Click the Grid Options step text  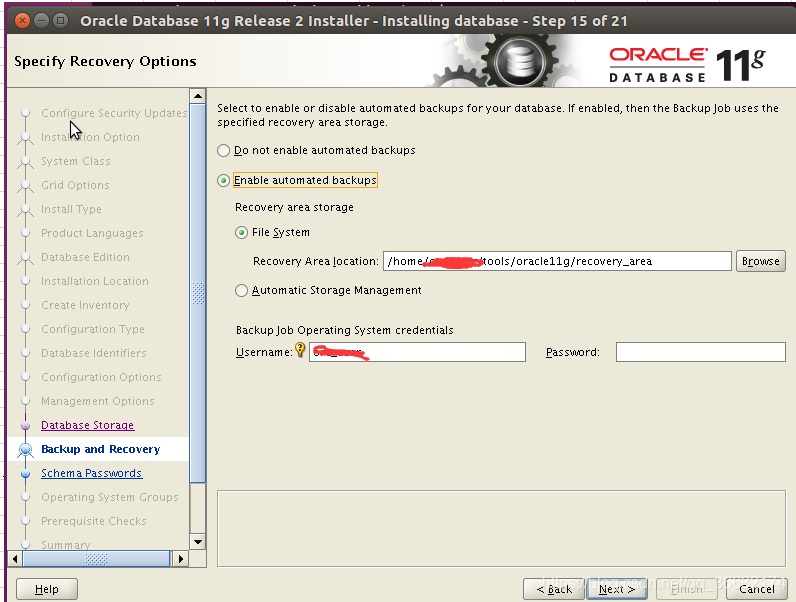point(75,185)
